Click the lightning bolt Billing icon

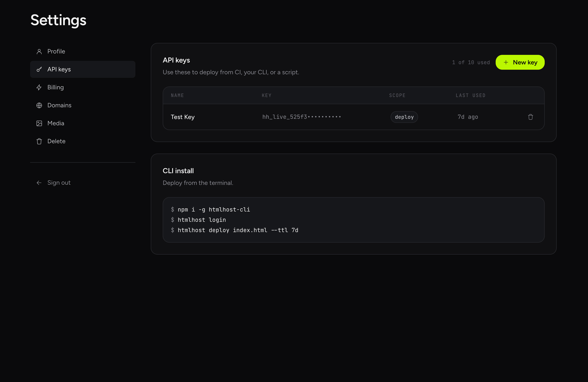[39, 87]
